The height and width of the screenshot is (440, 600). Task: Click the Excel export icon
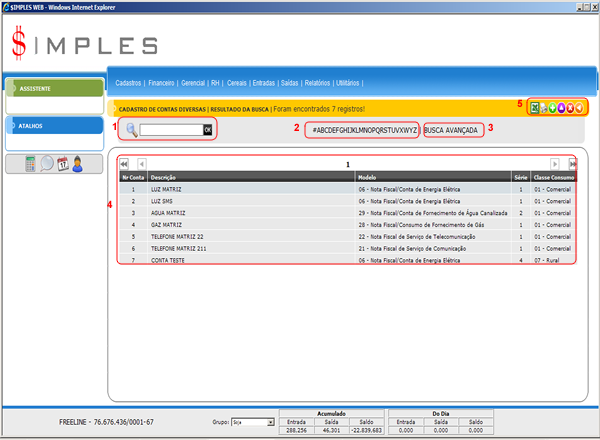pos(535,107)
